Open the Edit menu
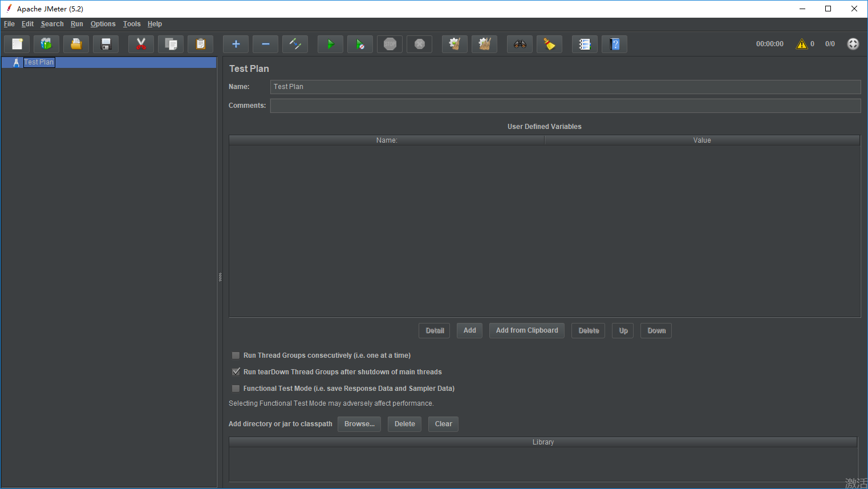The width and height of the screenshot is (868, 489). [x=27, y=24]
